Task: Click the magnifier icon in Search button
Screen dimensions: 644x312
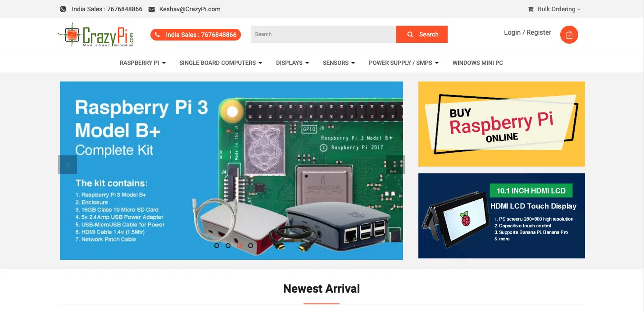Action: 410,34
